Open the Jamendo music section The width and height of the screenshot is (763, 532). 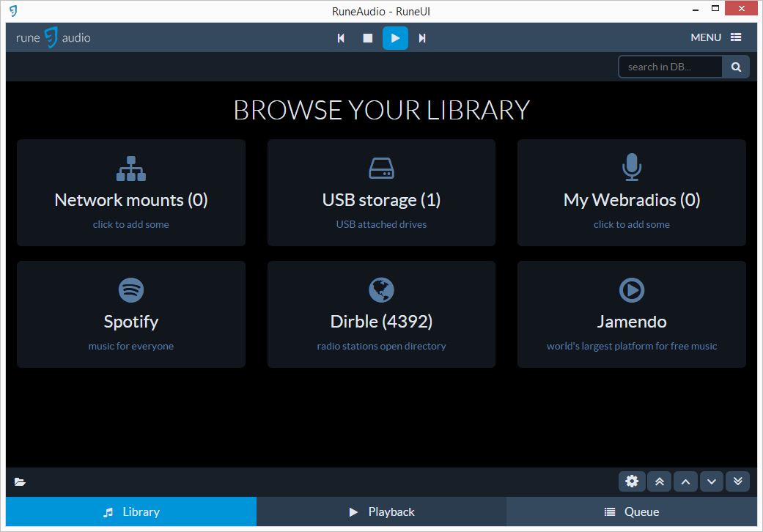[x=632, y=314]
